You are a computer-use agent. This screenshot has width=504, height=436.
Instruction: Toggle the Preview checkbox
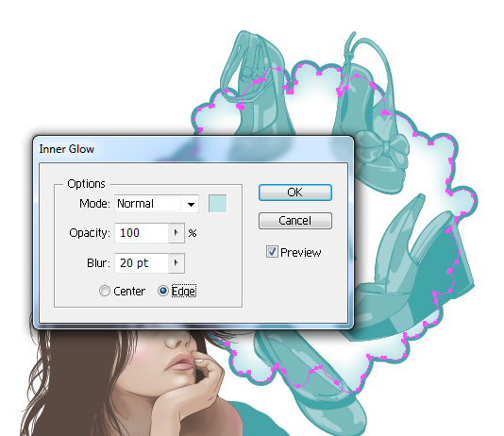coord(272,252)
